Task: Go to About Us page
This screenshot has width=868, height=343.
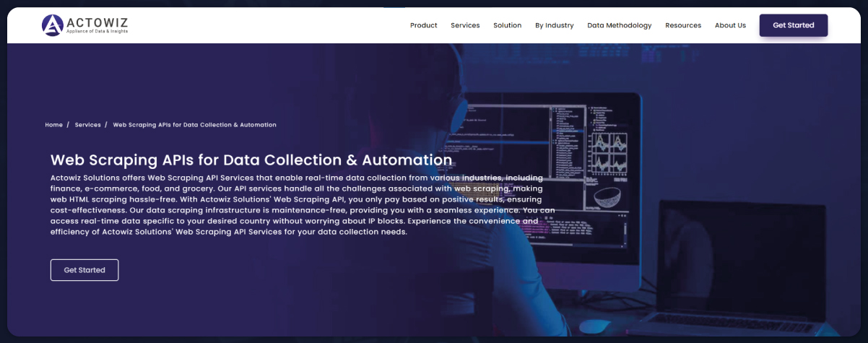Action: click(x=730, y=25)
